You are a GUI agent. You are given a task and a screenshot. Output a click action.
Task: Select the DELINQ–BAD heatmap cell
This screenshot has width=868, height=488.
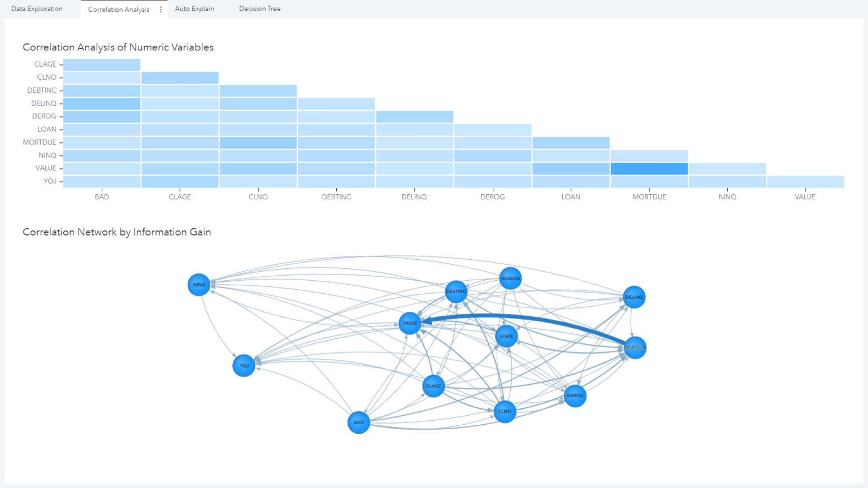(x=102, y=103)
